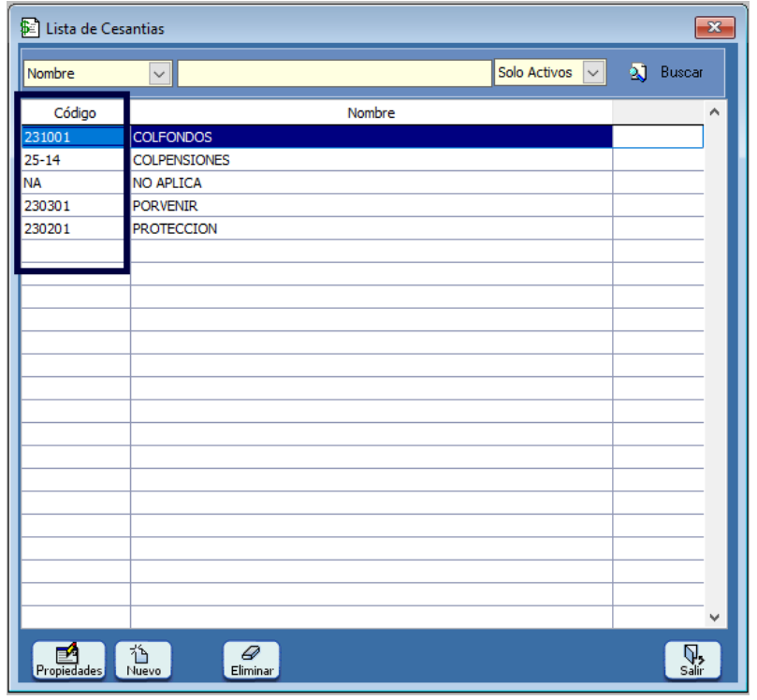Close the Lista de Cesantias window
The height and width of the screenshot is (700, 757).
pyautogui.click(x=715, y=27)
